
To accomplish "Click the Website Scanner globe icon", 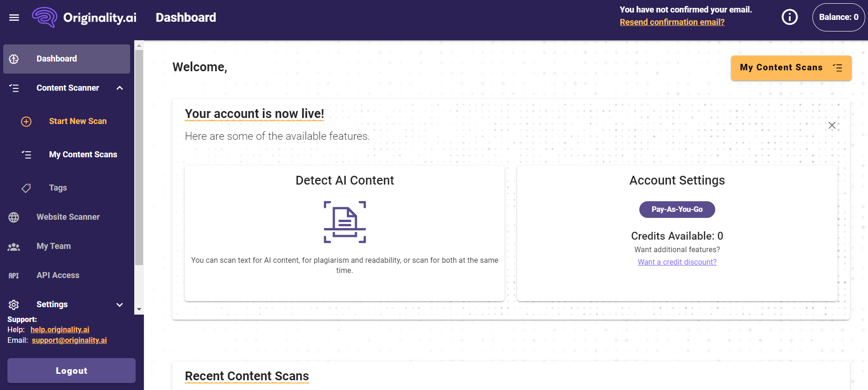I will coord(14,217).
